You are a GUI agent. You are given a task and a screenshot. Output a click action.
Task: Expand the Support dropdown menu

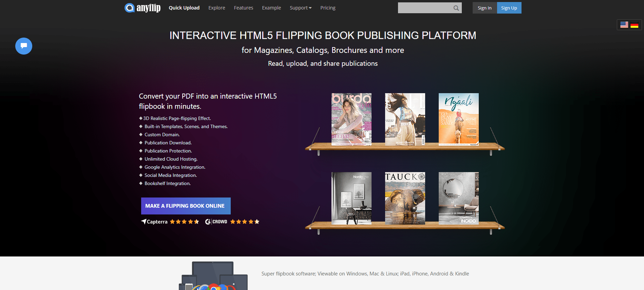tap(301, 8)
